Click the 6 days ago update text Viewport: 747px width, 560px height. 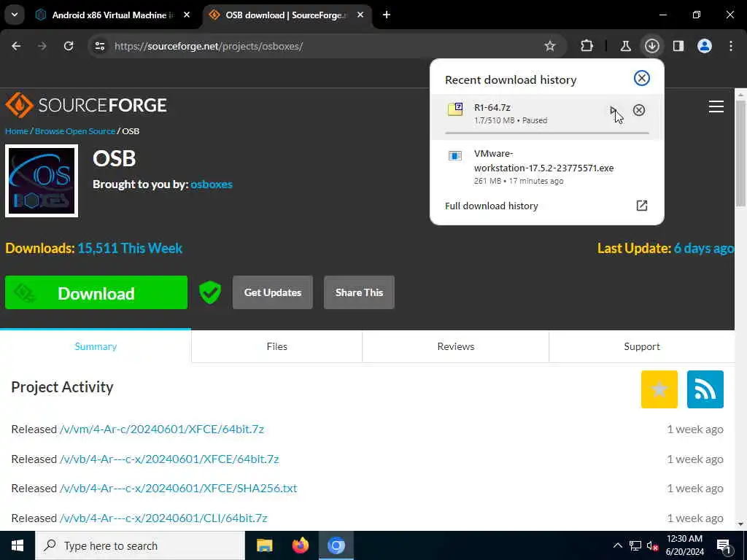pyautogui.click(x=704, y=248)
